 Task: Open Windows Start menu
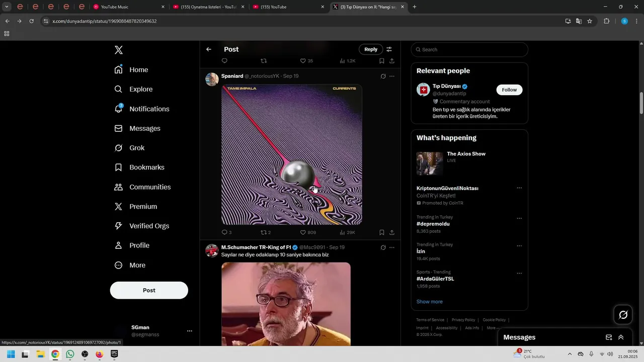coord(11,354)
